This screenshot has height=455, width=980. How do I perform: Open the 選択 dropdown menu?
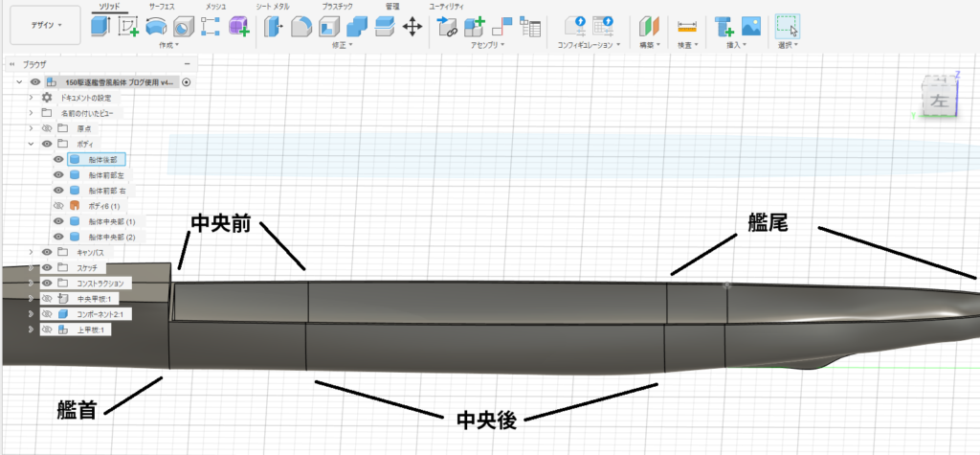point(788,45)
